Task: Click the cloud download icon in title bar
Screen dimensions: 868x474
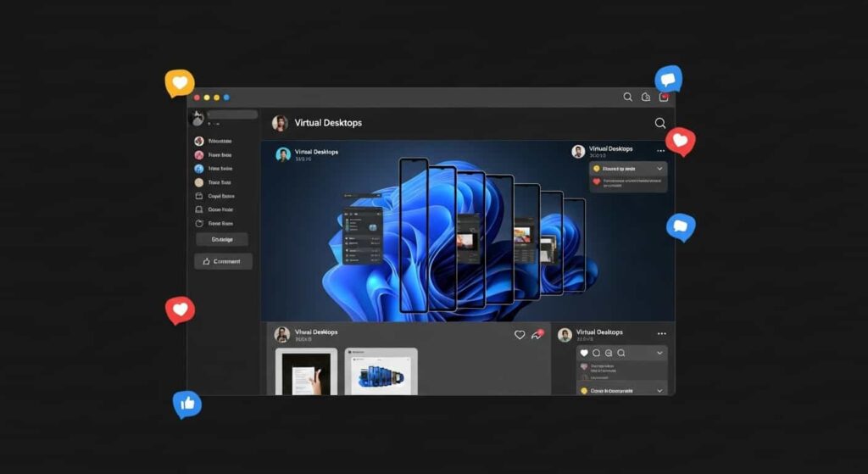Action: pyautogui.click(x=646, y=98)
